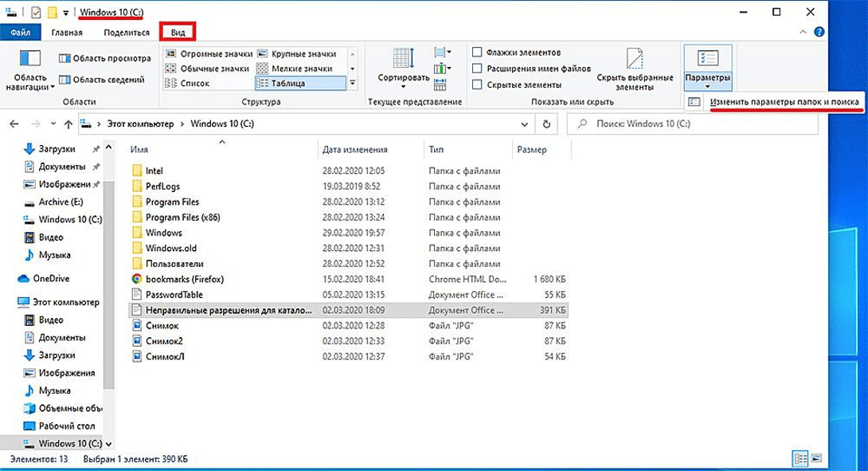Image resolution: width=868 pixels, height=471 pixels.
Task: Enable Флажки элементов checkbox
Action: 477,53
